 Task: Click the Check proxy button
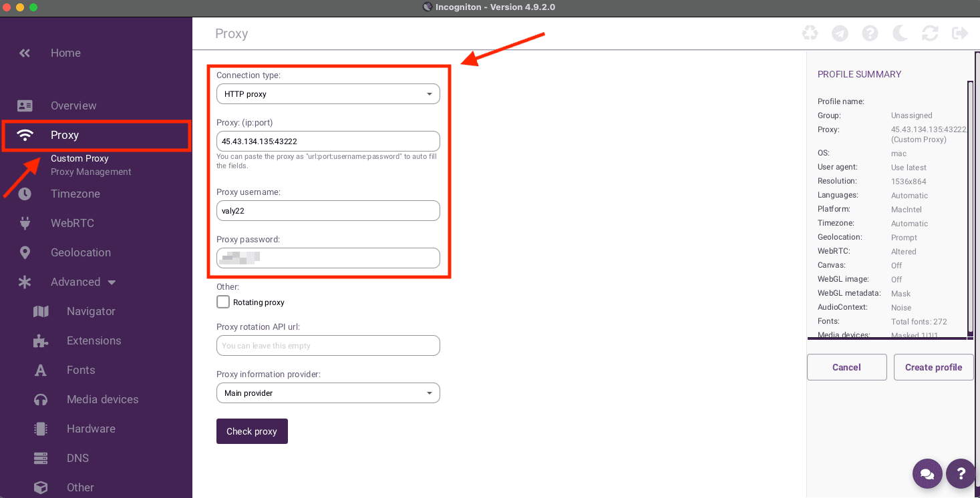pyautogui.click(x=252, y=431)
